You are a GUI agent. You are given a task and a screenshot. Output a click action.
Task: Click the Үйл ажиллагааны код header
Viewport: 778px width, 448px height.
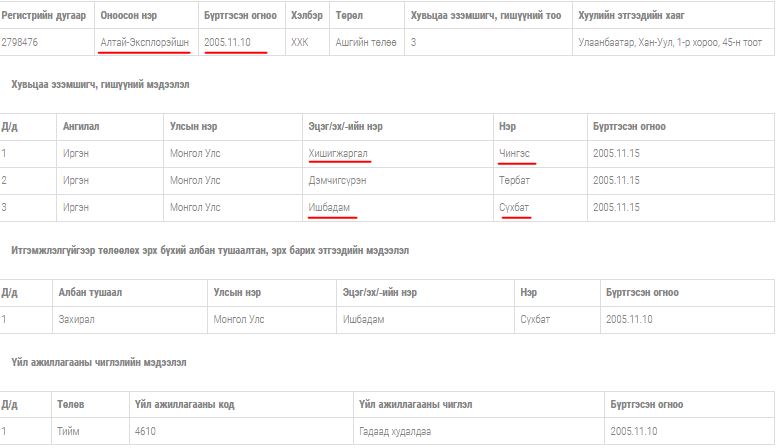click(184, 404)
